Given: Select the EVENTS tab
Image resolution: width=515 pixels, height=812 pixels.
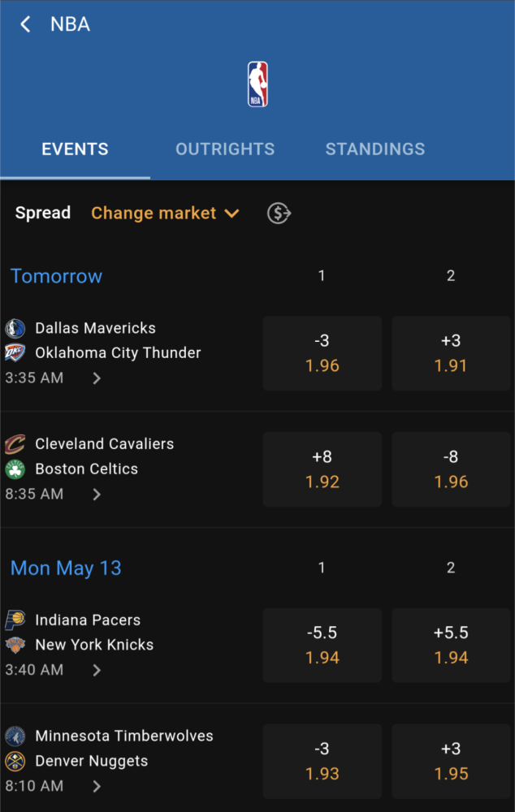Looking at the screenshot, I should pyautogui.click(x=75, y=149).
